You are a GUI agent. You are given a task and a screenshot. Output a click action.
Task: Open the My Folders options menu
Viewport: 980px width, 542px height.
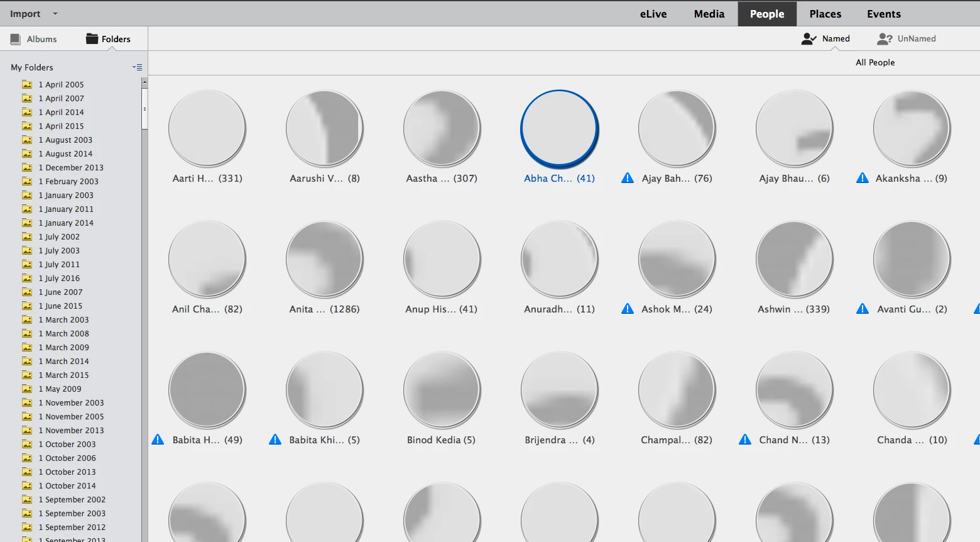137,67
